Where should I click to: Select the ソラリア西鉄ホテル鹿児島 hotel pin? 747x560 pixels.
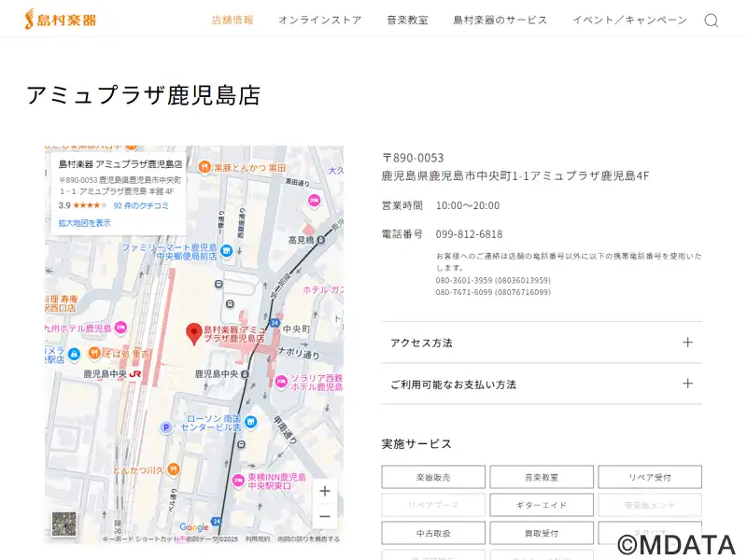coord(281,382)
